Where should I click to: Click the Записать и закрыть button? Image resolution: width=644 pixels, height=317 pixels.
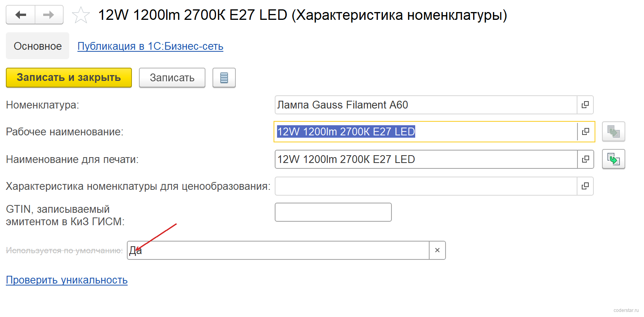(x=69, y=77)
